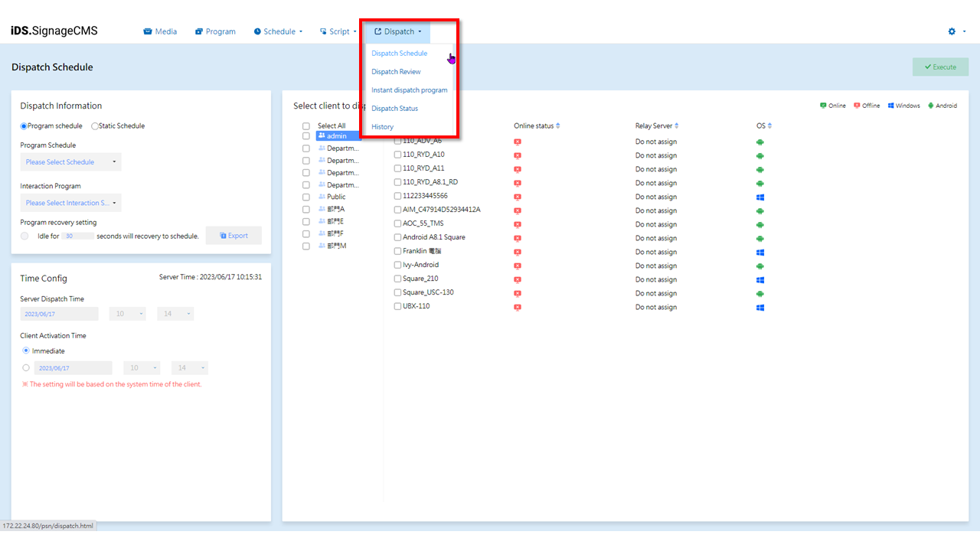The image size is (980, 551).
Task: Open the Please Select Schedule dropdown
Action: [70, 162]
